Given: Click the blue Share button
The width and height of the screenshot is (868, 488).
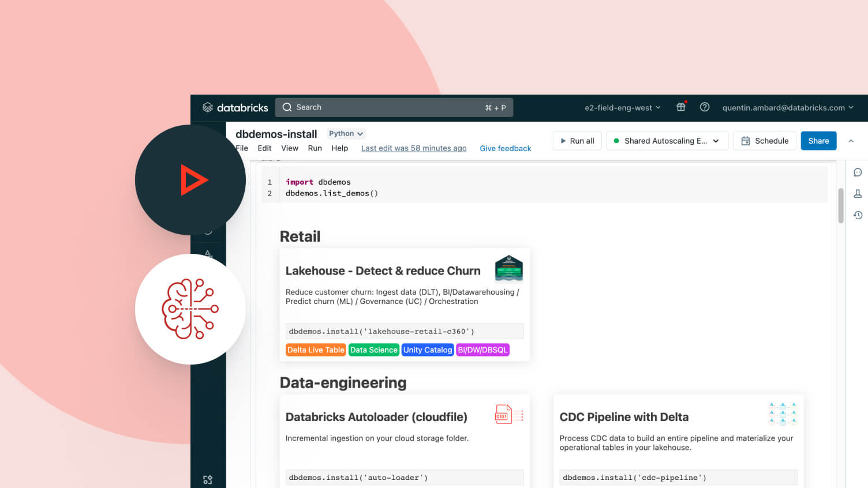Looking at the screenshot, I should click(818, 141).
